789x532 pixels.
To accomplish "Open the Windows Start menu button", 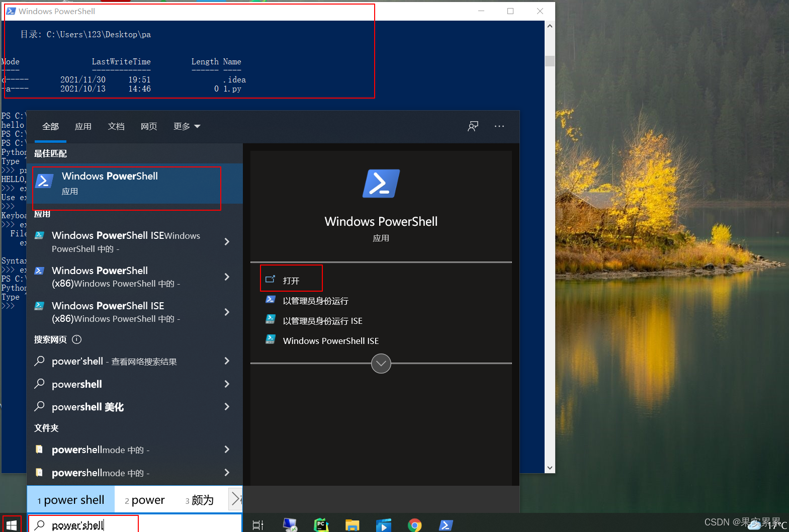I will point(12,525).
